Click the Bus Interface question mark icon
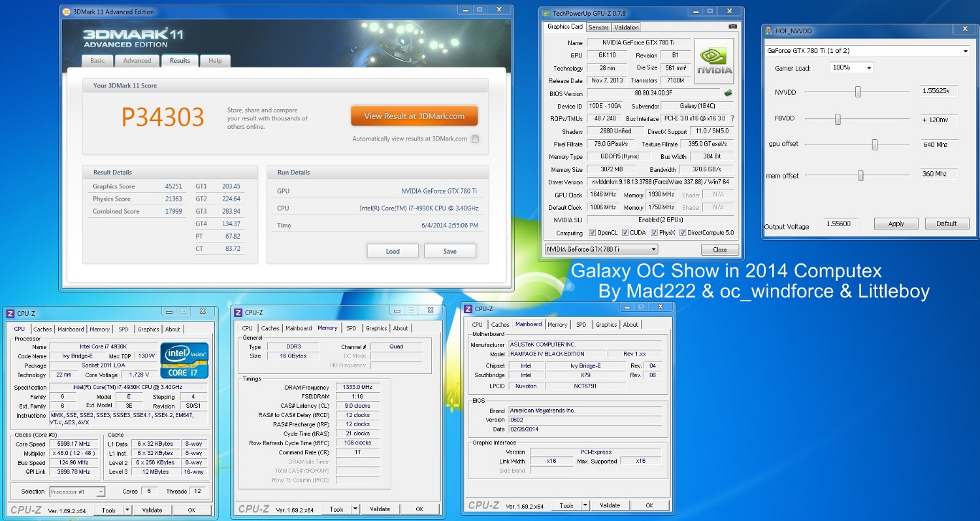The height and width of the screenshot is (521, 980). [x=732, y=118]
